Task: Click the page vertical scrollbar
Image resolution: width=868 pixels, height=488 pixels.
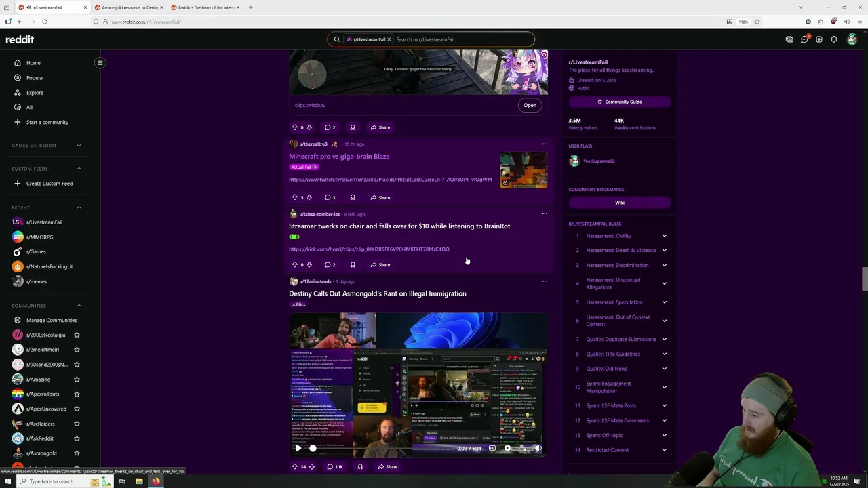Action: tap(865, 280)
